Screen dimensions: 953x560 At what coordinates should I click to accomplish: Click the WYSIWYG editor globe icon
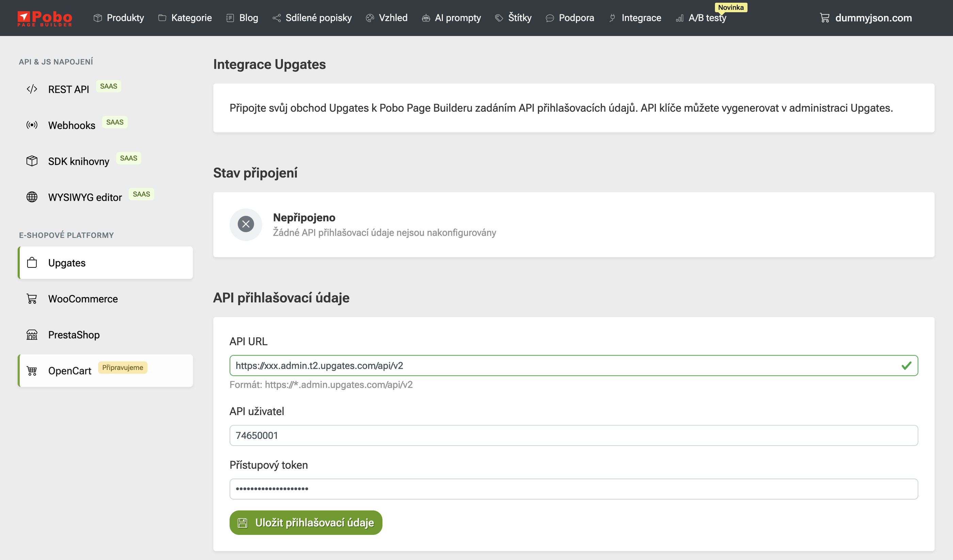point(32,197)
